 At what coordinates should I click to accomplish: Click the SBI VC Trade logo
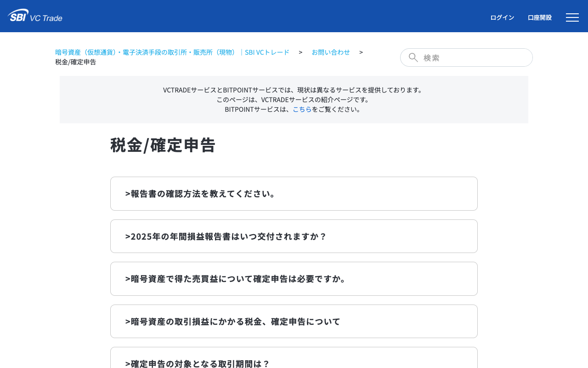tap(35, 16)
